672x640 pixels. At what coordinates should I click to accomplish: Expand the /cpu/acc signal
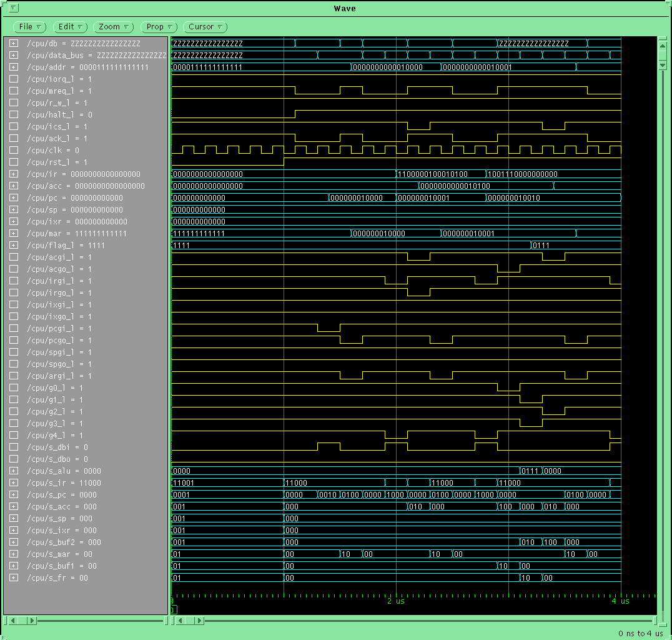(14, 186)
